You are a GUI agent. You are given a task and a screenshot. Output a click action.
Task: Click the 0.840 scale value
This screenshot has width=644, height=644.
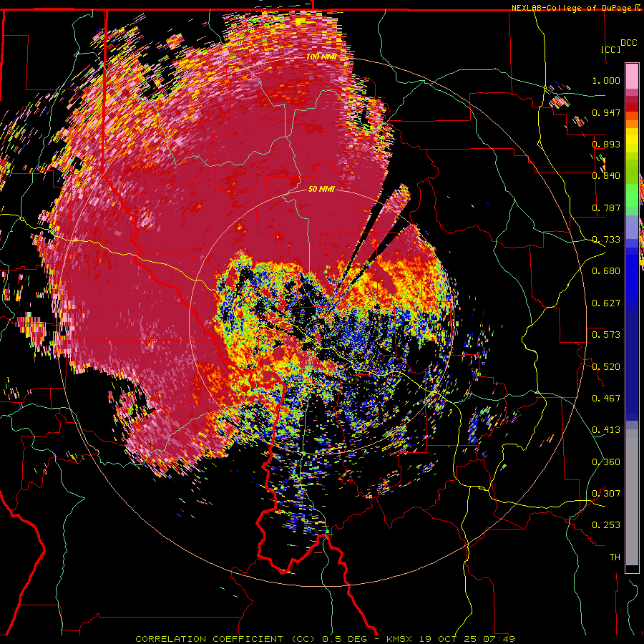[606, 176]
